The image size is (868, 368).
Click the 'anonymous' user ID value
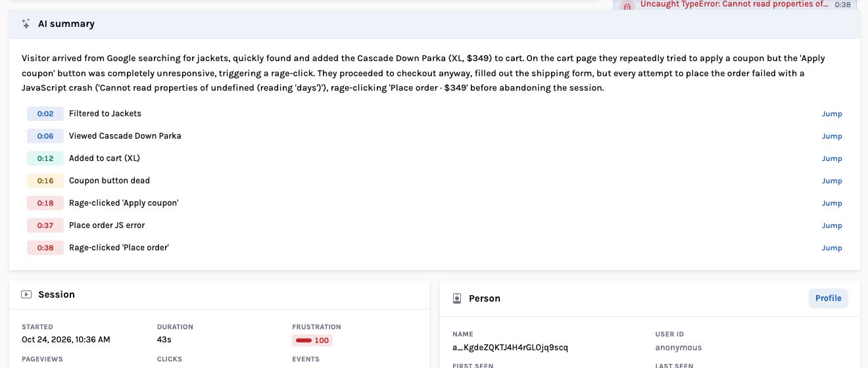(x=679, y=348)
